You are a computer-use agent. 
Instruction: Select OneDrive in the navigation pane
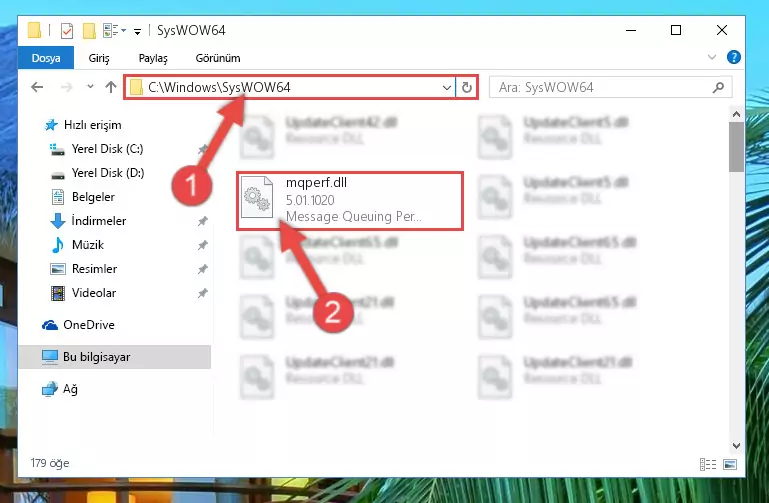88,325
